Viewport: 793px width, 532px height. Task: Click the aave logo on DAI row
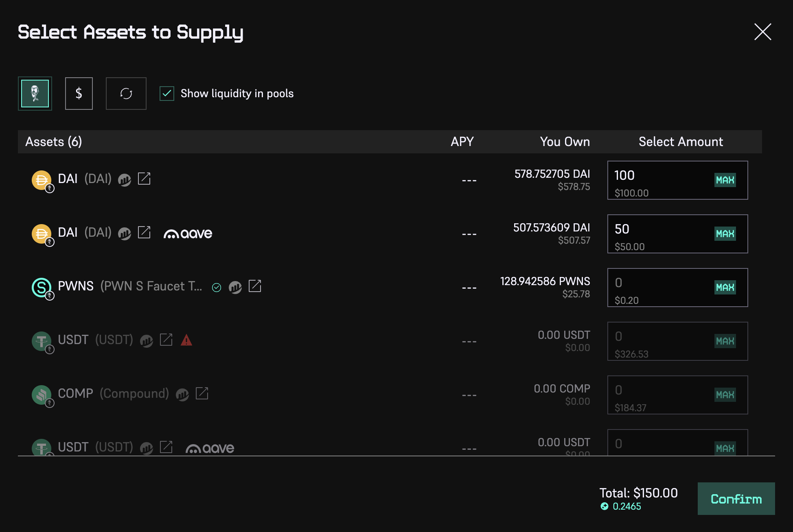tap(188, 233)
